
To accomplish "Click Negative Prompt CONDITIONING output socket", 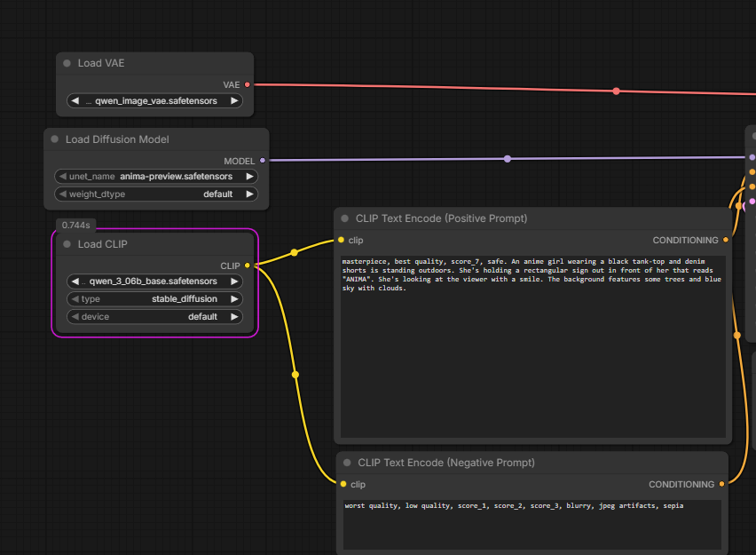I will click(x=721, y=484).
